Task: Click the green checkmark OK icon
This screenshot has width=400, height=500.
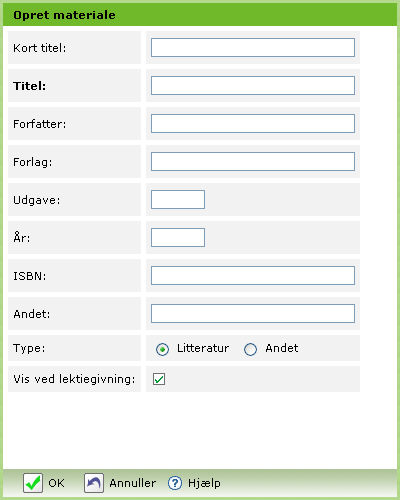Action: (33, 483)
